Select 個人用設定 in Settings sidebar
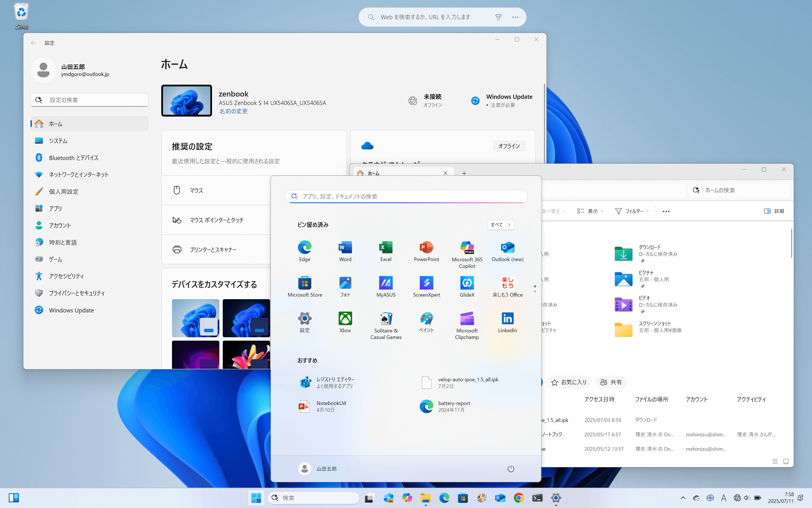This screenshot has height=508, width=812. pyautogui.click(x=90, y=192)
